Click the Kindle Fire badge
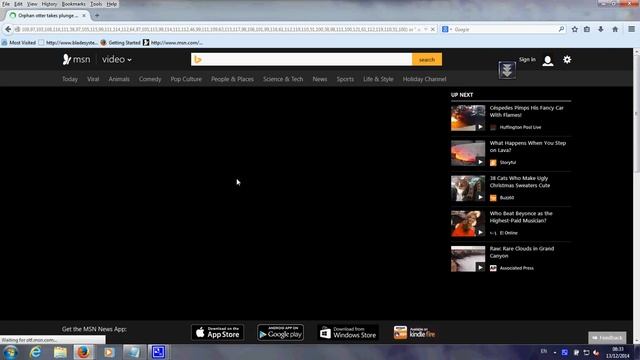 [x=414, y=333]
